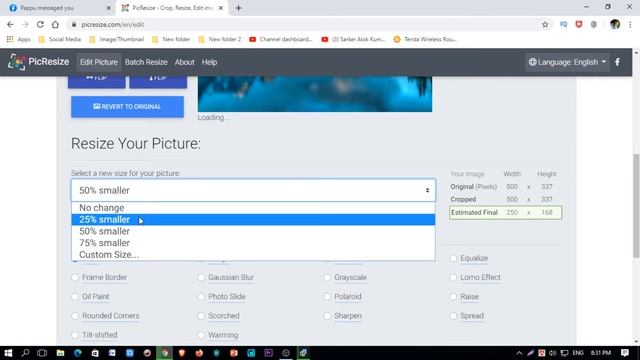Collapse the size dropdown showing 50% smaller
The height and width of the screenshot is (360, 640).
253,190
